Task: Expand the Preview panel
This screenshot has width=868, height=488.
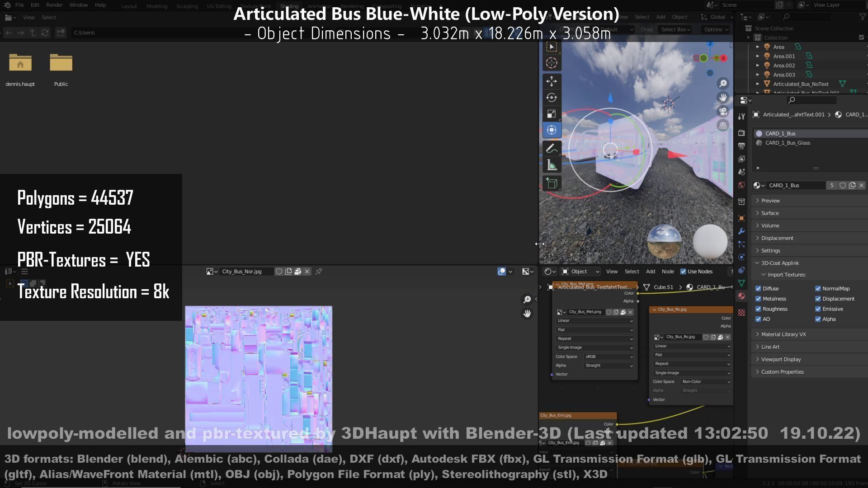Action: 809,201
